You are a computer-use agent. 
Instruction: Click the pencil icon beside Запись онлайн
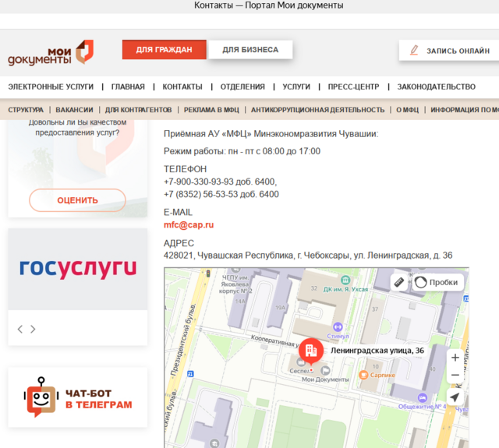(x=414, y=50)
